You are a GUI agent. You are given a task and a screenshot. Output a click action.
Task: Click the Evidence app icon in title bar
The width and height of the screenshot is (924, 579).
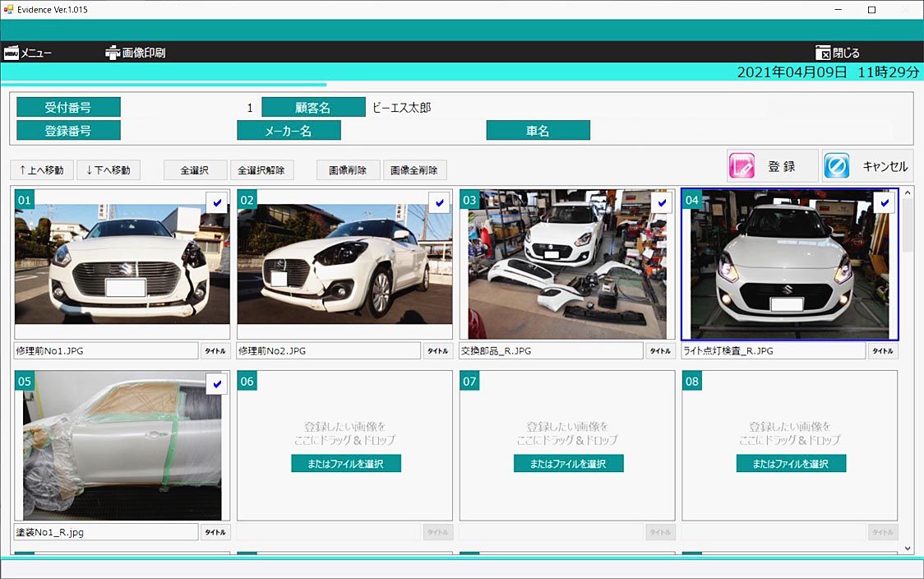tap(9, 10)
